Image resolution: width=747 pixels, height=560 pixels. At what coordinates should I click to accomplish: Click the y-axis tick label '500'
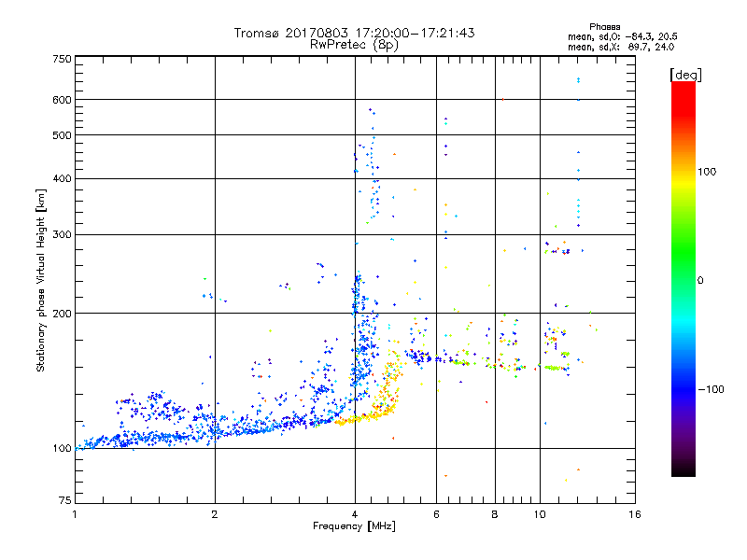63,135
